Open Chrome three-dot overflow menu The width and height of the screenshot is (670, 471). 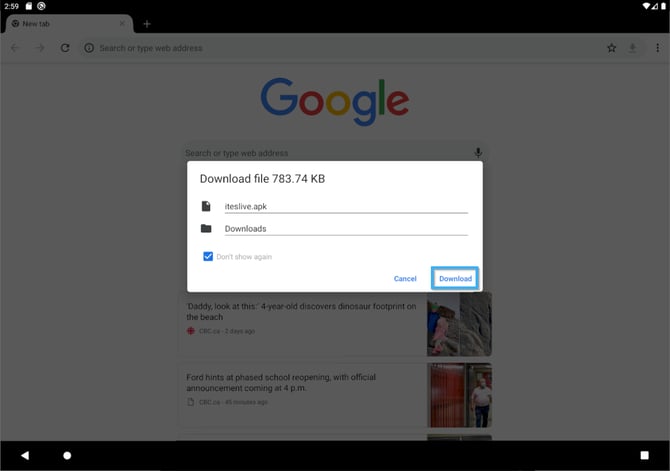point(657,48)
